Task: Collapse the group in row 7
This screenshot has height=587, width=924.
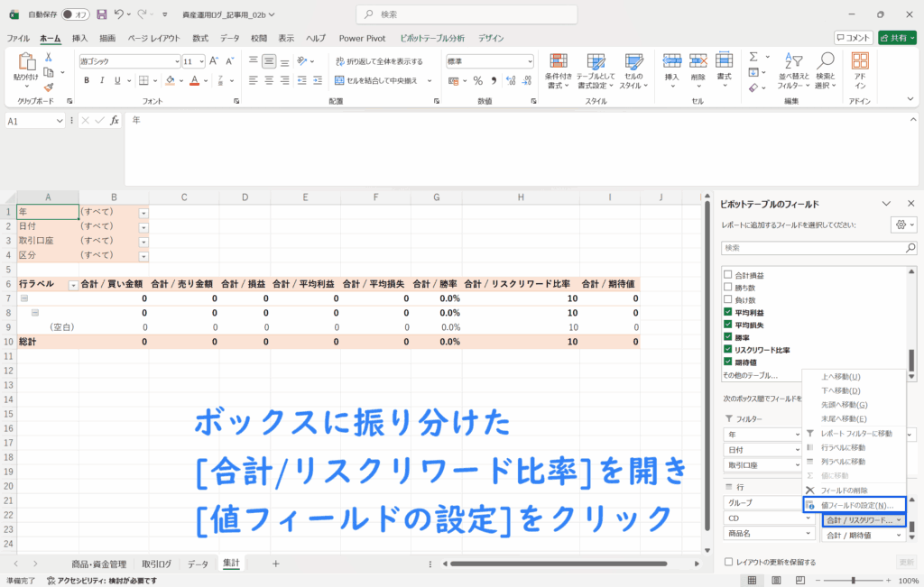Action: tap(24, 298)
